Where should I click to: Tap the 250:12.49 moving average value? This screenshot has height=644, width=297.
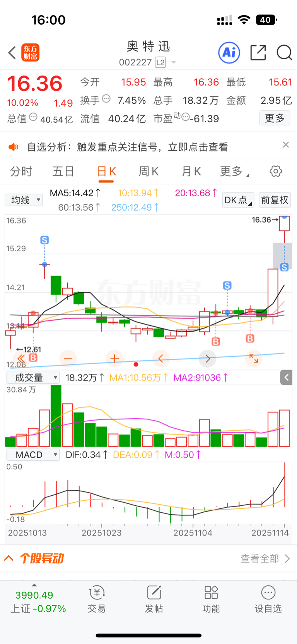pyautogui.click(x=135, y=208)
